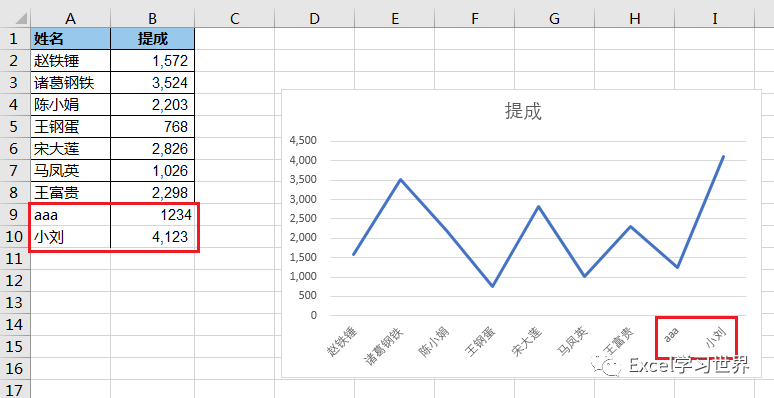Click cell with value 4,123
The height and width of the screenshot is (398, 774).
153,237
